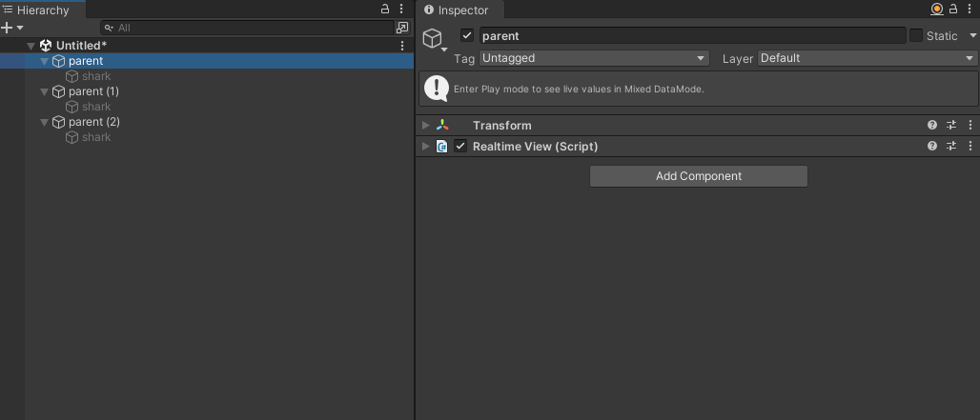
Task: Select parent (1) in Hierarchy
Action: (93, 91)
